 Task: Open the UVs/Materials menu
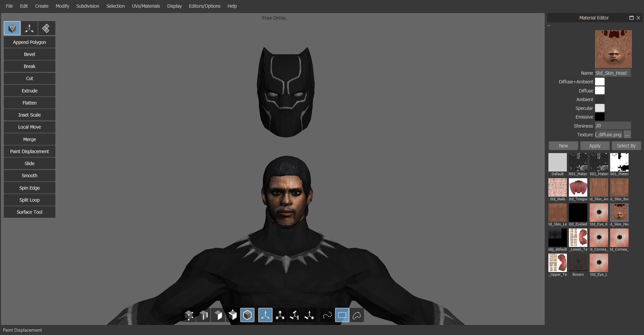click(146, 6)
